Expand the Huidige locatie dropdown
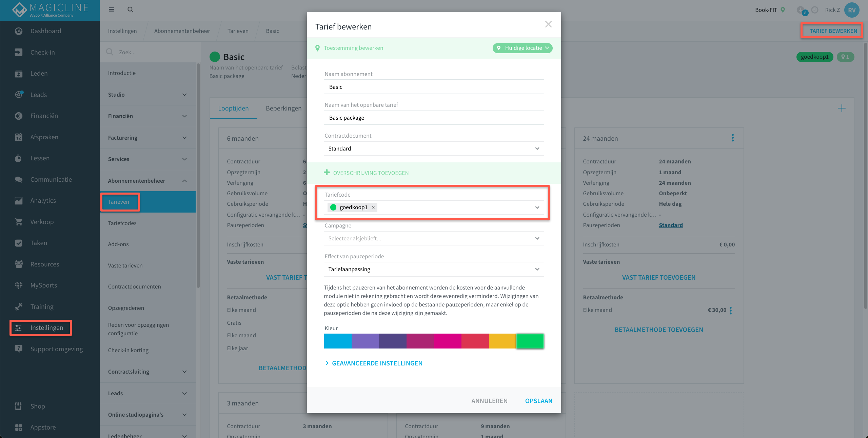The width and height of the screenshot is (868, 438). 522,48
